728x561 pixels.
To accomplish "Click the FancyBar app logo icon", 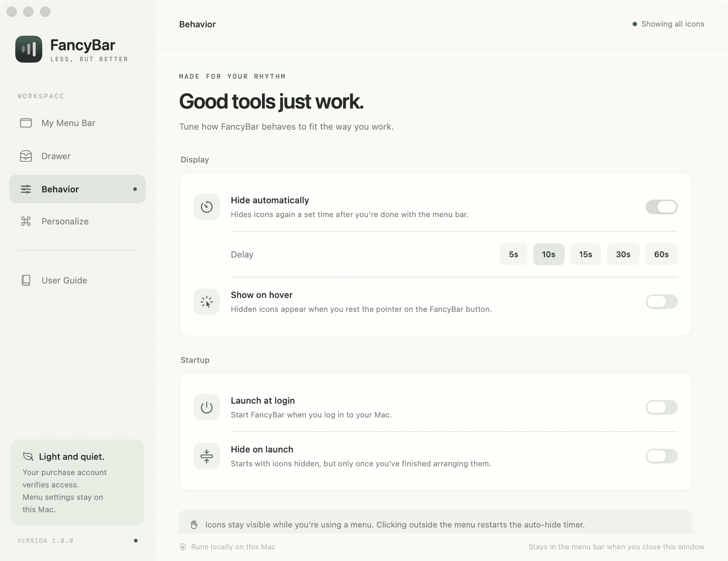I will point(29,49).
